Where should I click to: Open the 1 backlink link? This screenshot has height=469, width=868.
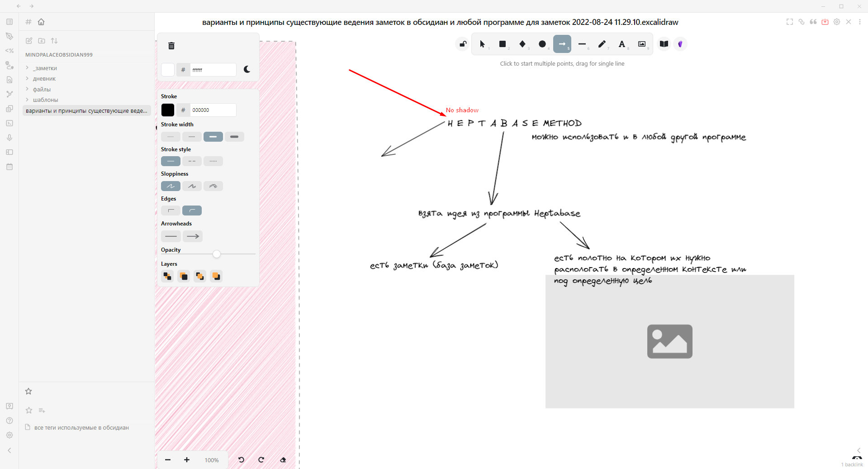(x=852, y=464)
